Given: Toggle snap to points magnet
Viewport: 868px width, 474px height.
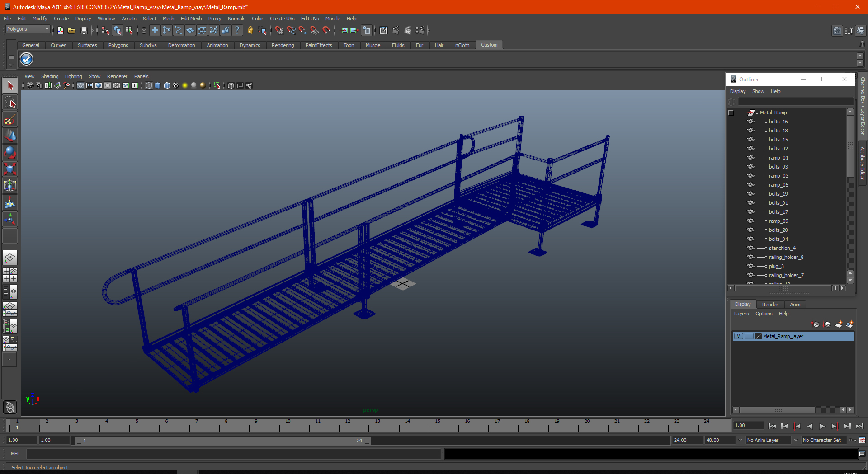Looking at the screenshot, I should 302,30.
